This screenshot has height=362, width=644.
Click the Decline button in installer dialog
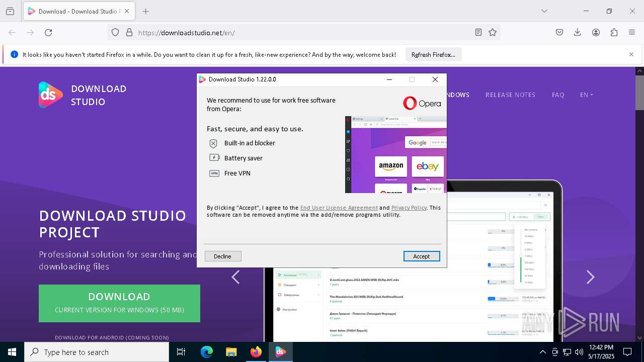click(x=223, y=256)
